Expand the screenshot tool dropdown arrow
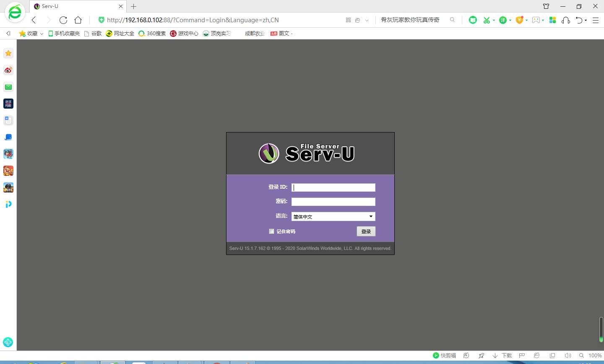Screen dimensions: 604x364 click(x=494, y=20)
